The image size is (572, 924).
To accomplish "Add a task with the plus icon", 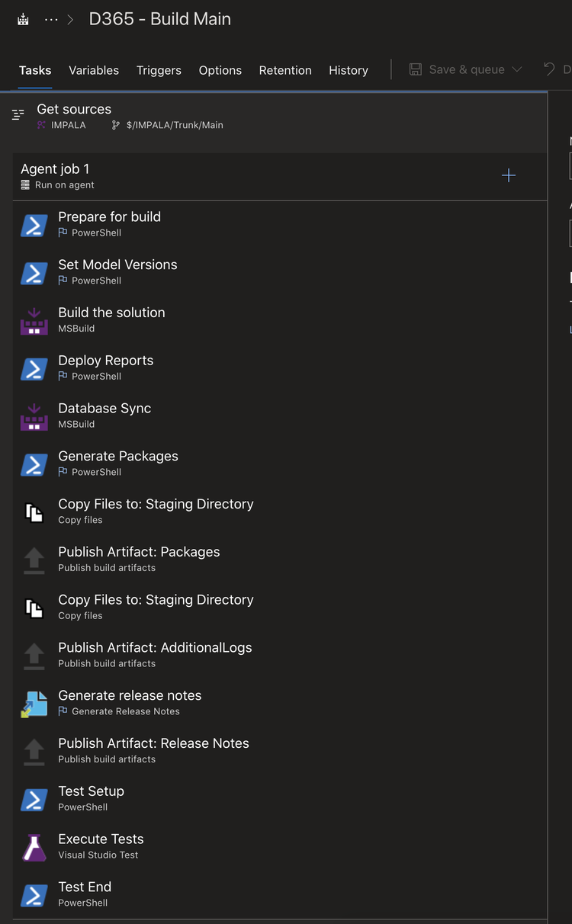I will pyautogui.click(x=509, y=176).
